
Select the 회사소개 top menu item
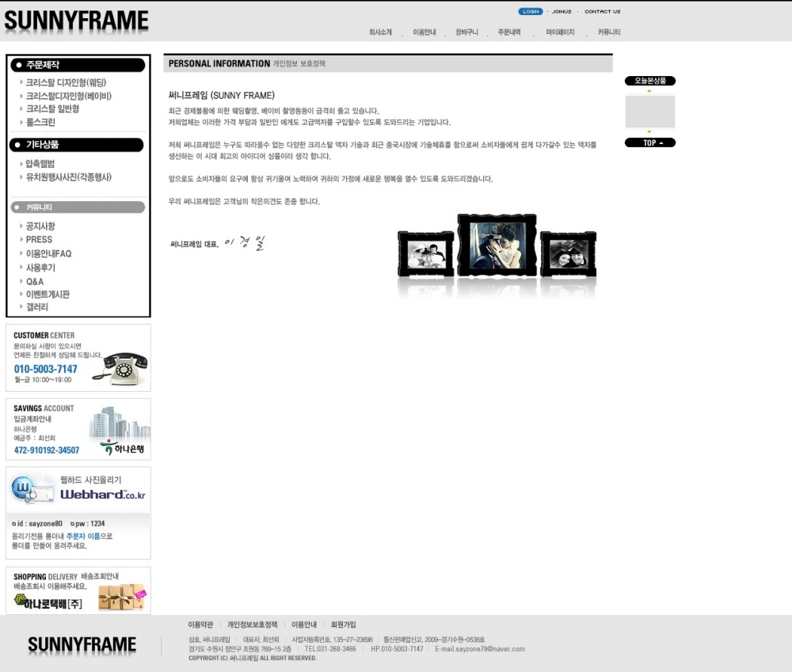380,32
